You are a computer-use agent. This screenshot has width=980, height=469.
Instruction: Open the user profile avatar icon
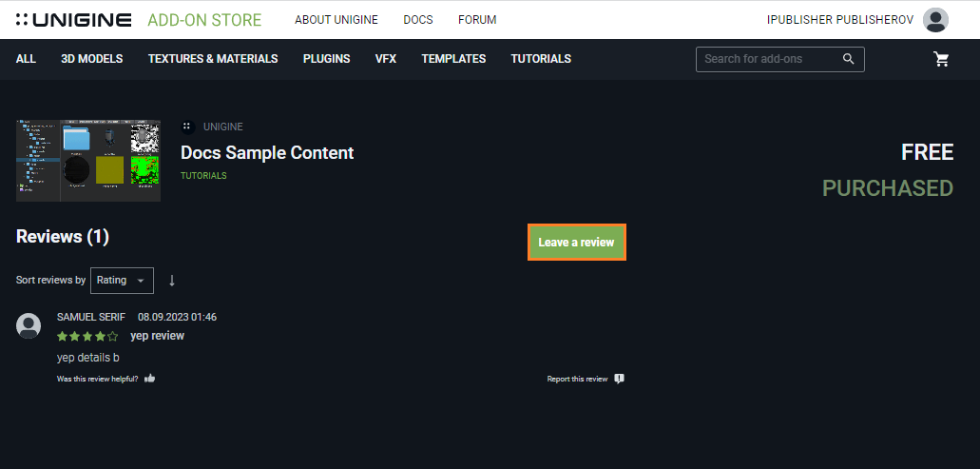[x=935, y=20]
